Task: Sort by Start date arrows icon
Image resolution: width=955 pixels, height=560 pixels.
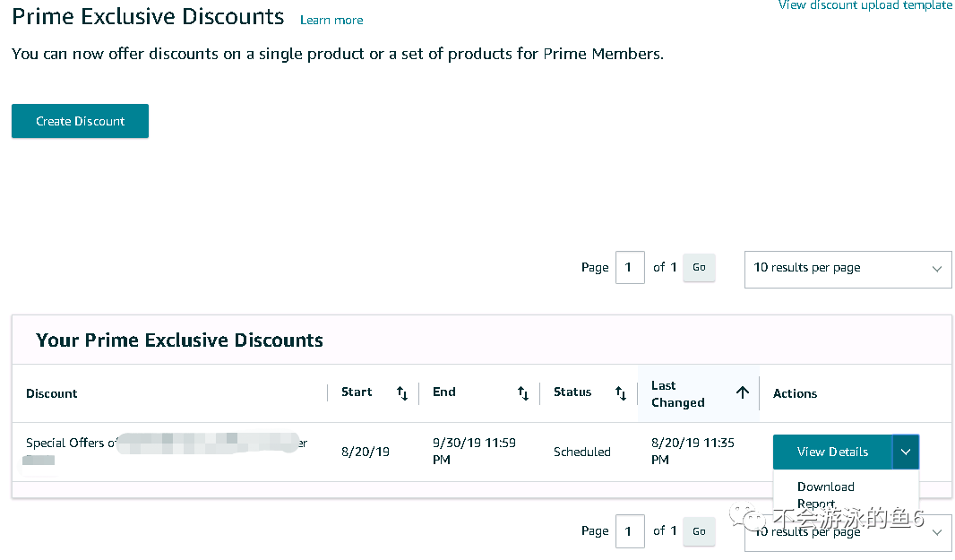Action: click(x=402, y=393)
